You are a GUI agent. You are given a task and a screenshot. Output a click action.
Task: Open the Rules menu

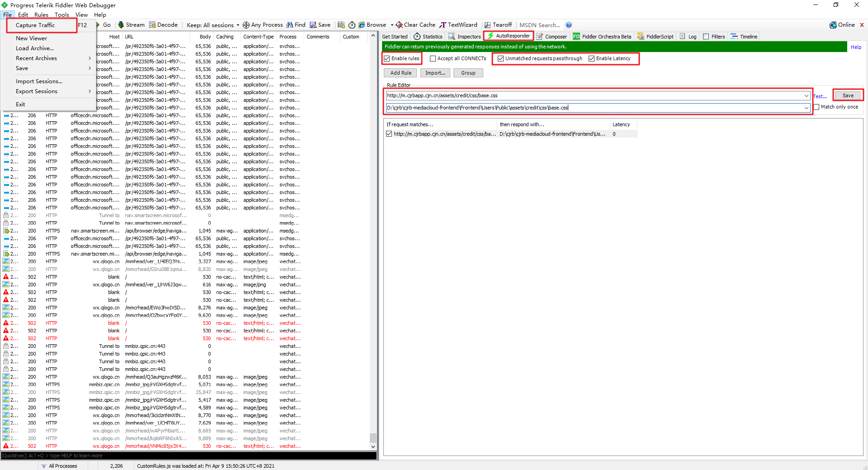(41, 14)
